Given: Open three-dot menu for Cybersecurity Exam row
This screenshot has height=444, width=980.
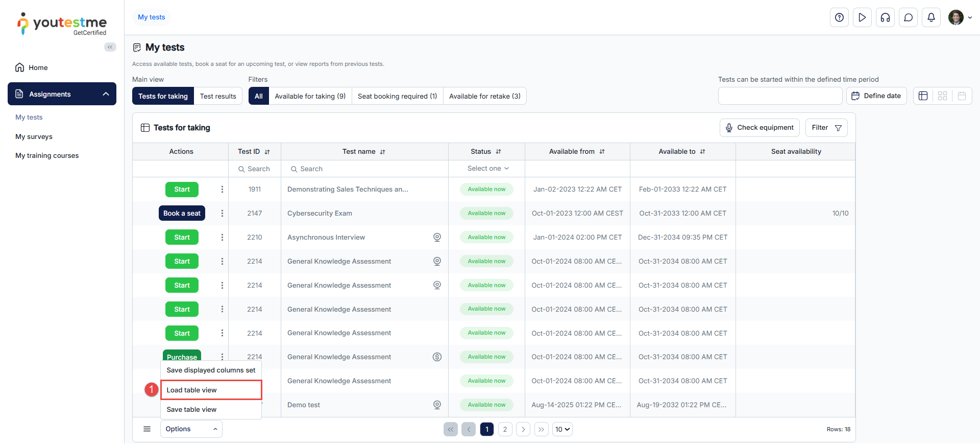Looking at the screenshot, I should [222, 214].
